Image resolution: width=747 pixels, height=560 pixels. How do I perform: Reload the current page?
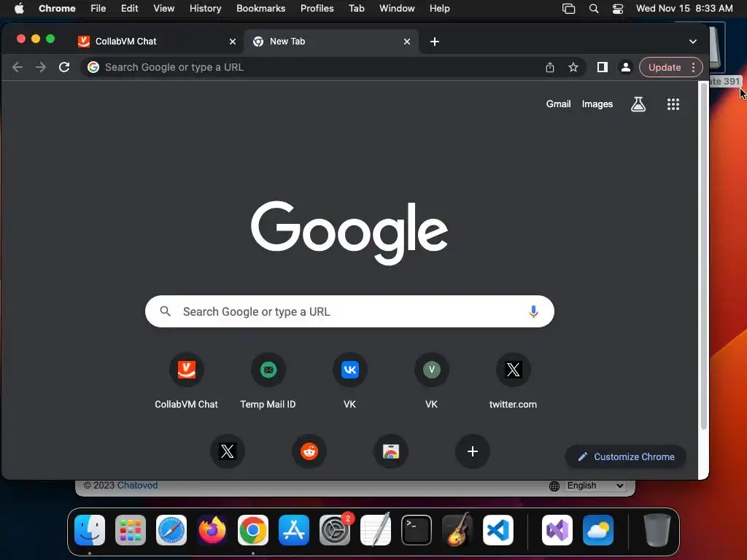64,67
